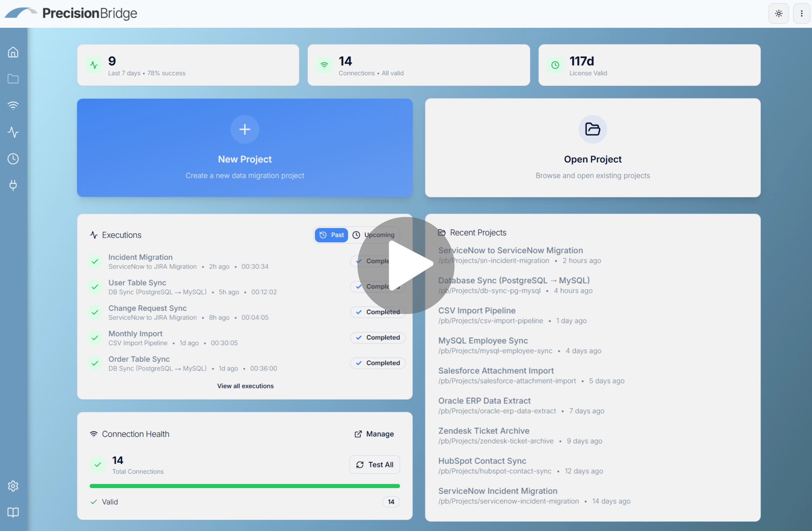812x531 pixels.
Task: Click the green connection health progress bar
Action: pyautogui.click(x=245, y=486)
